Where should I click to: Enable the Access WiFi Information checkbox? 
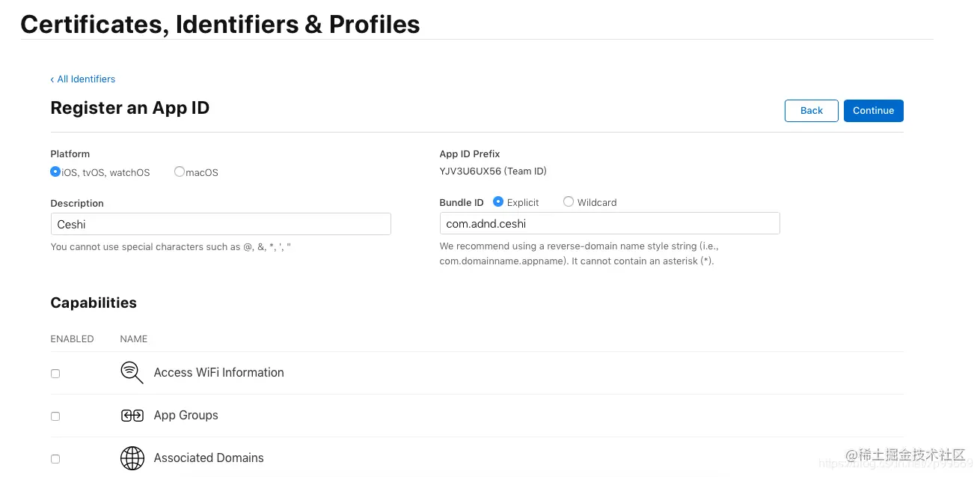tap(55, 374)
